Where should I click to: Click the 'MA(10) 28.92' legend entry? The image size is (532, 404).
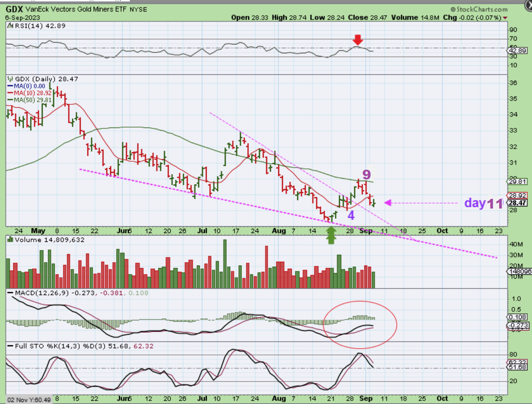point(33,93)
